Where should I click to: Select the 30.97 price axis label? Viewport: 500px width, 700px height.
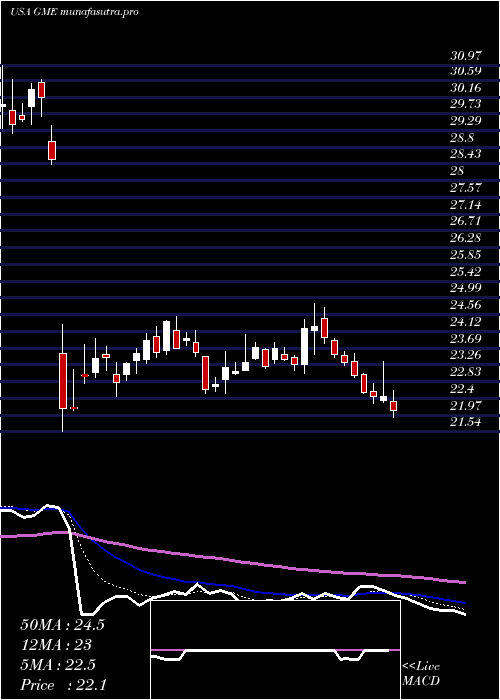(466, 56)
